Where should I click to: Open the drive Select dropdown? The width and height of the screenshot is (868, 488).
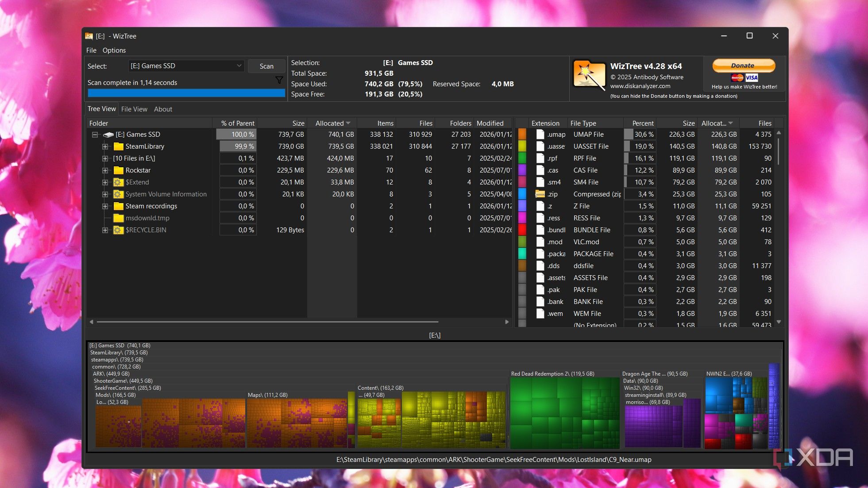pos(186,66)
